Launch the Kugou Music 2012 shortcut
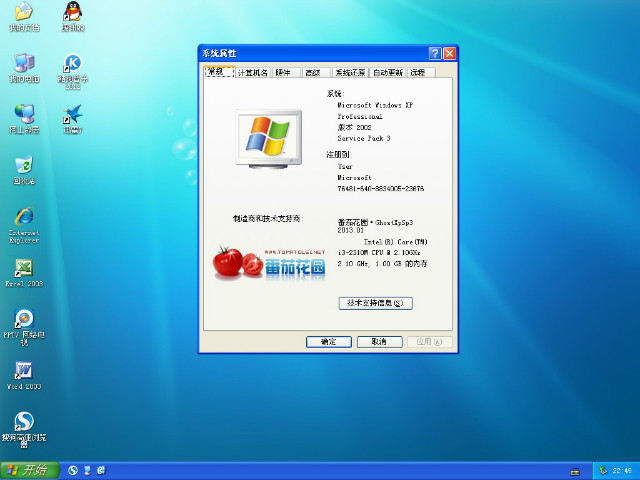640x480 pixels. (x=73, y=71)
